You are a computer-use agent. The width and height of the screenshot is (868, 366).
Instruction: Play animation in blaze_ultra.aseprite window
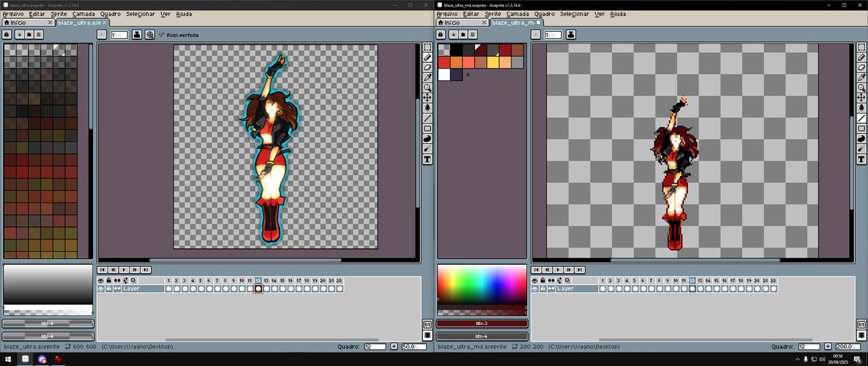[x=124, y=270]
